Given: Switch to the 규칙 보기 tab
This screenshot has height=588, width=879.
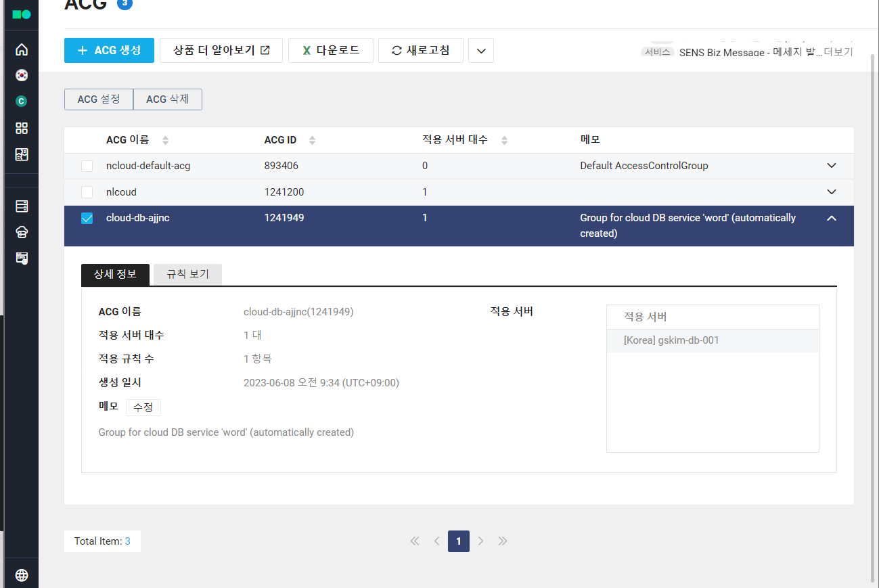Looking at the screenshot, I should coord(187,274).
